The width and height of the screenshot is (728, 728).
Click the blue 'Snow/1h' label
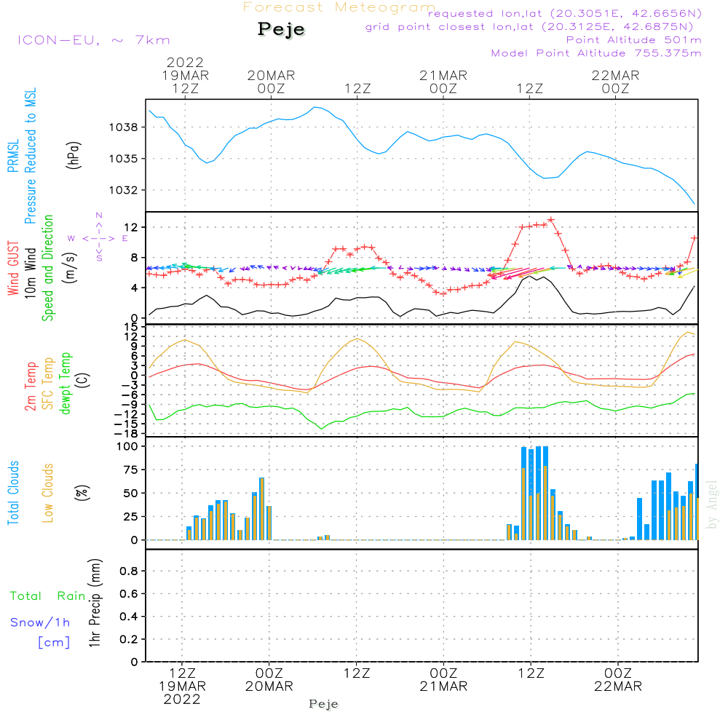(x=40, y=622)
